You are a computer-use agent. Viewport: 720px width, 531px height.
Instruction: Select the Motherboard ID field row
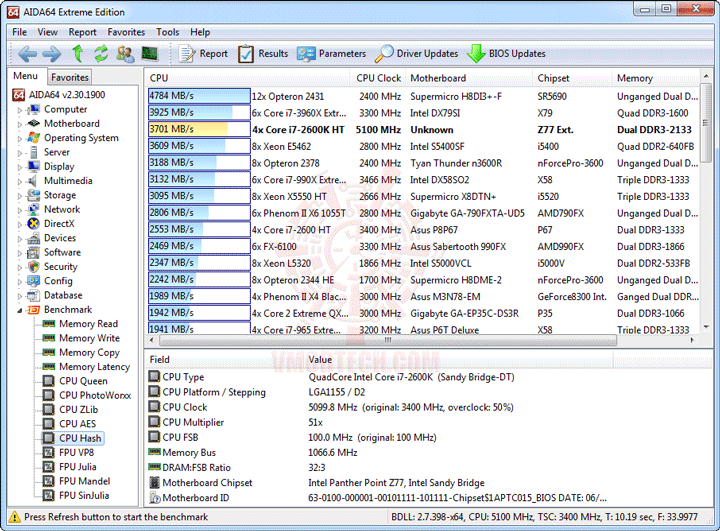[x=377, y=498]
